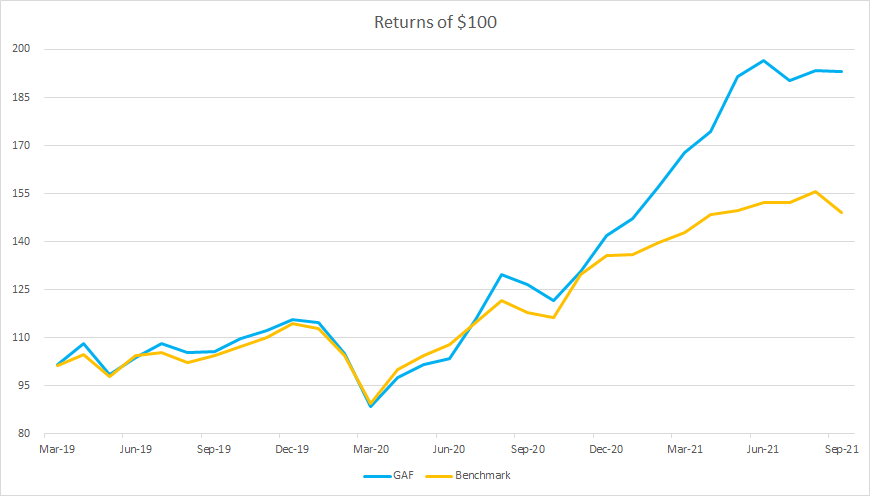The height and width of the screenshot is (496, 870).
Task: Select the Sep-21 x-axis label
Action: coord(841,449)
